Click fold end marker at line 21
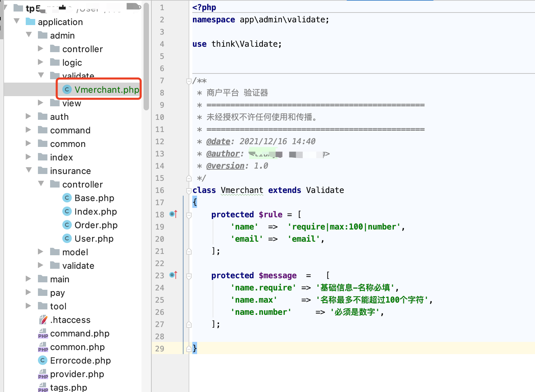Screen dimensions: 535x392 pyautogui.click(x=189, y=251)
